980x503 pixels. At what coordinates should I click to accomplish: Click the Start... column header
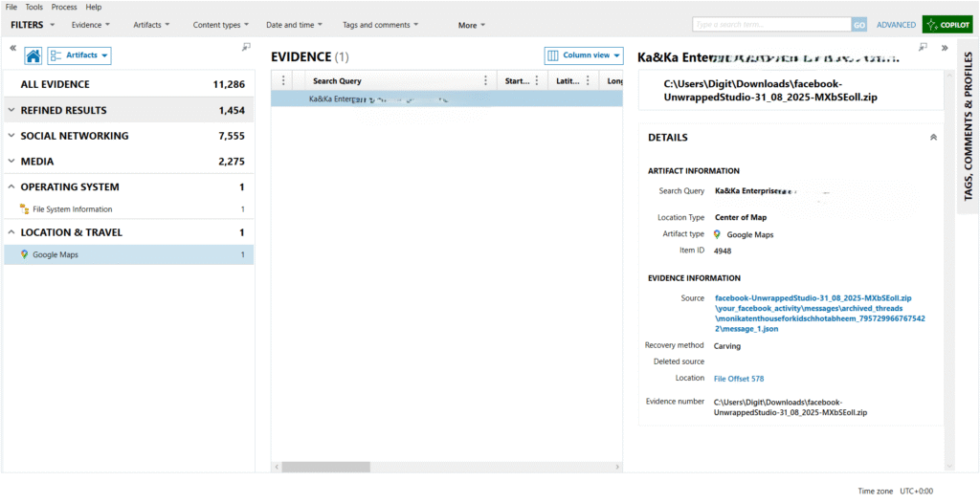(517, 80)
